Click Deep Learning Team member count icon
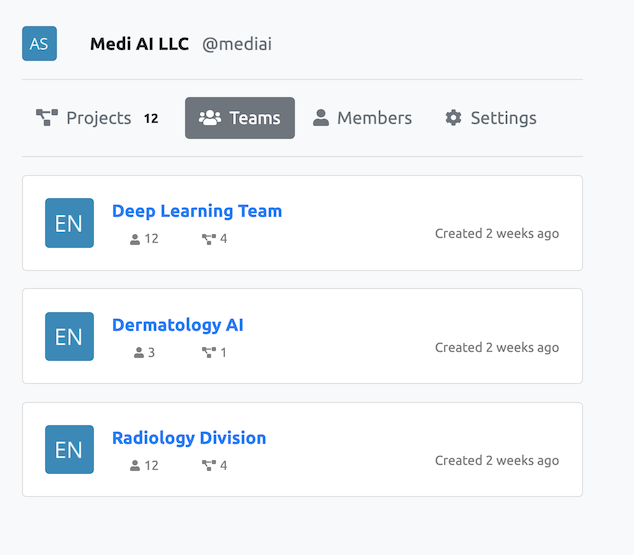 tap(135, 239)
